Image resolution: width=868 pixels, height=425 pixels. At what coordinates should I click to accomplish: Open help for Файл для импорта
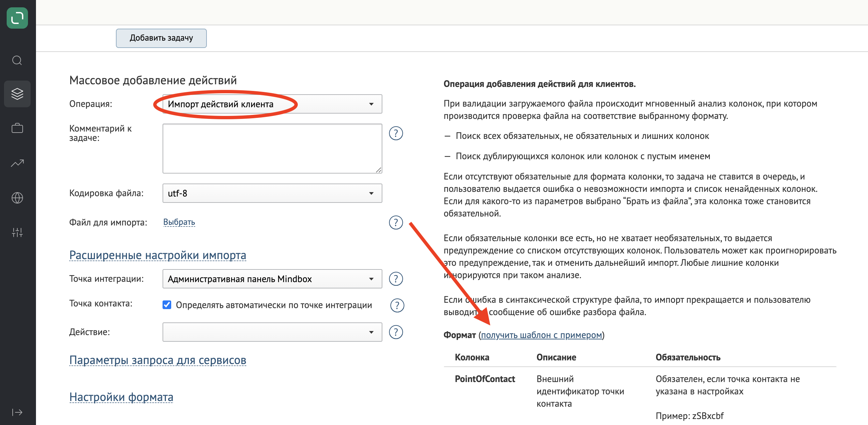(396, 222)
